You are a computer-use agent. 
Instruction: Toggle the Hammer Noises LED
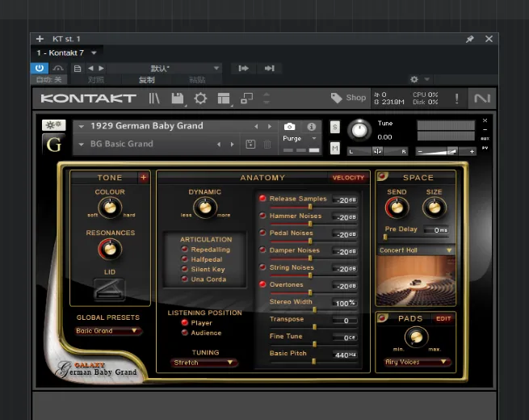(262, 215)
